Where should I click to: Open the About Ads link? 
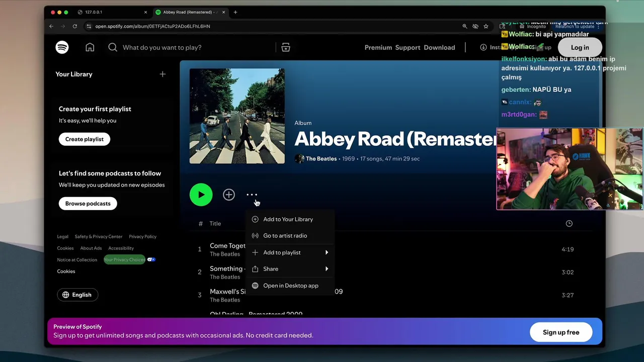tap(91, 248)
